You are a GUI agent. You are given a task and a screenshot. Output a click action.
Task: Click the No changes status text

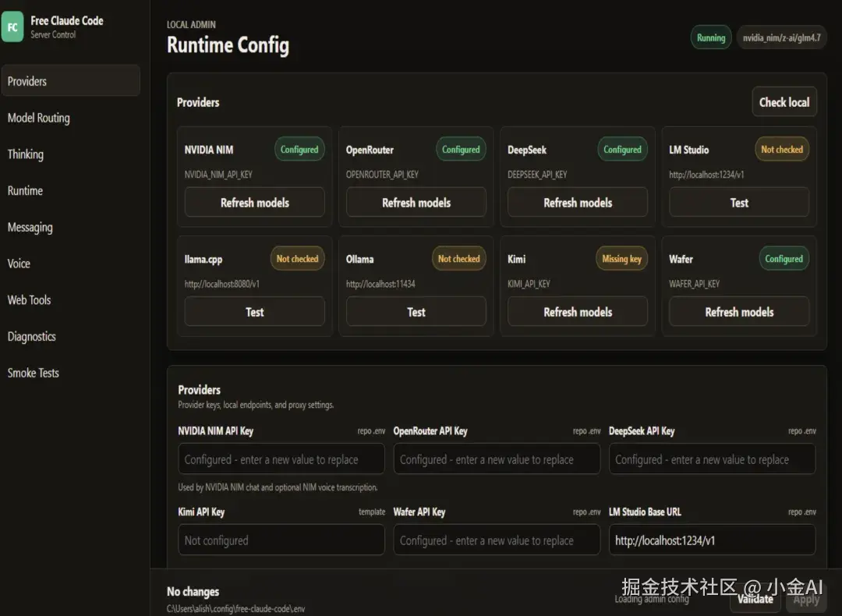[193, 591]
